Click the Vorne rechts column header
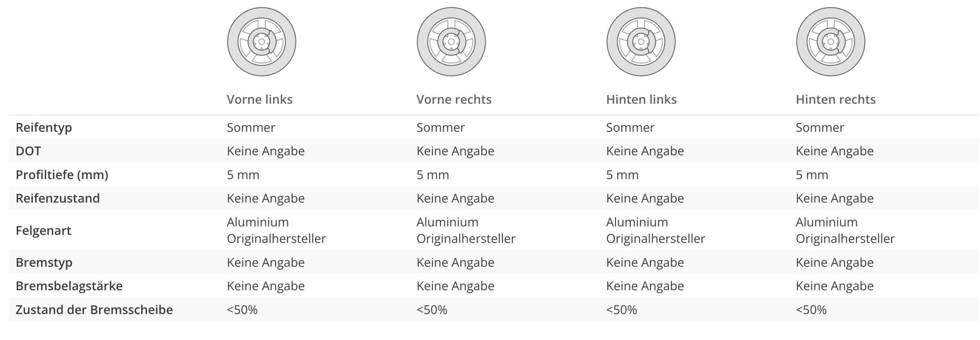This screenshot has height=340, width=980. (x=454, y=100)
